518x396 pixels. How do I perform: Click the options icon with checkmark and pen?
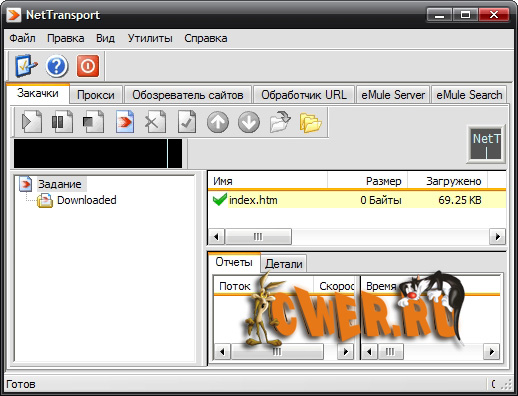click(x=26, y=66)
